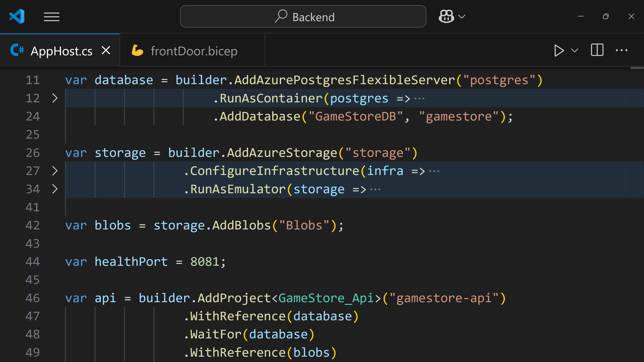Open the Copilot chat icon
The image size is (644, 362).
pos(446,16)
